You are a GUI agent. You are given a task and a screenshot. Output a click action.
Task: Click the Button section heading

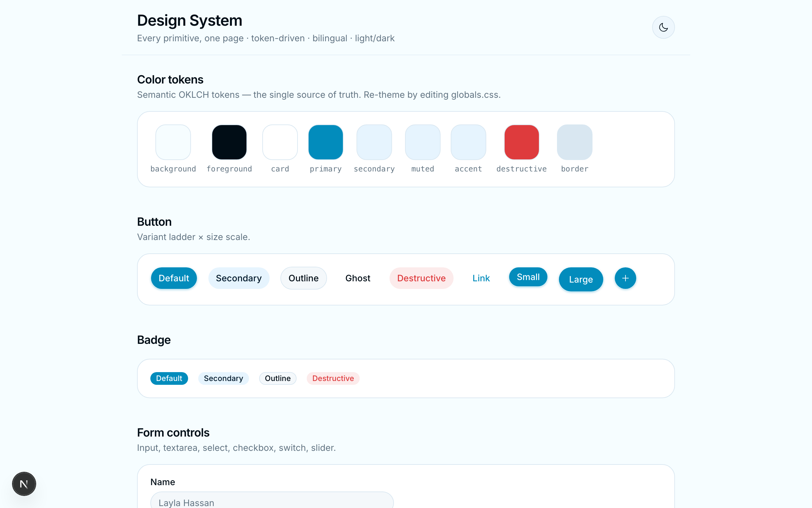pos(154,222)
